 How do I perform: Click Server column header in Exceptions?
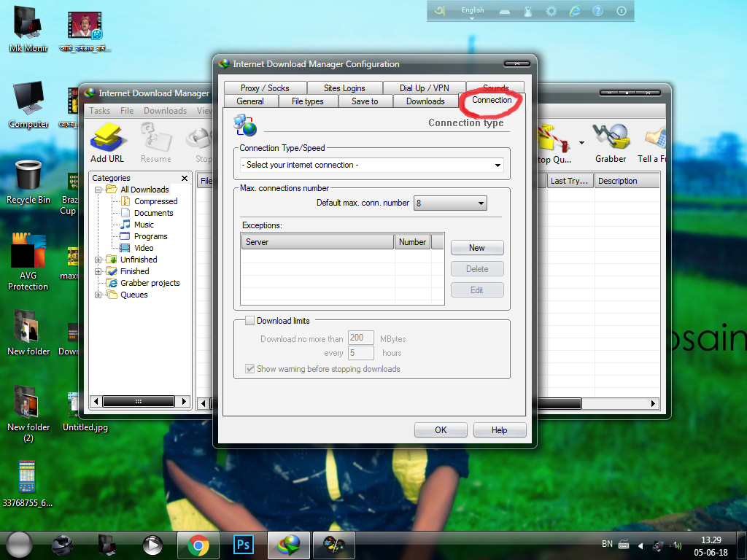[318, 242]
